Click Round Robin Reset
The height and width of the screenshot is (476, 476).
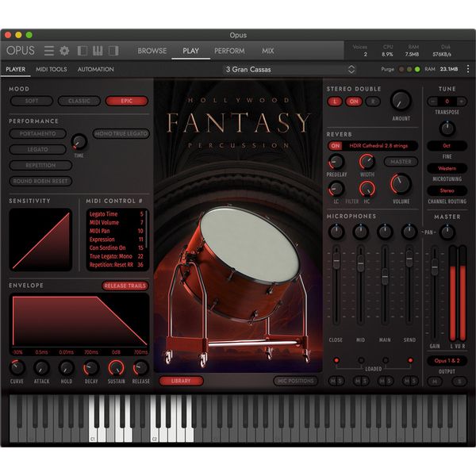40,181
